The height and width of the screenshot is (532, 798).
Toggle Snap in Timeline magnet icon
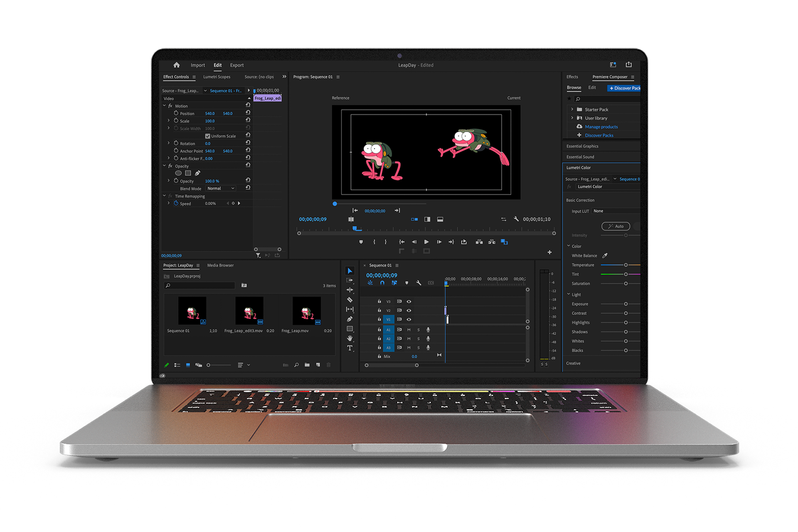click(x=382, y=283)
